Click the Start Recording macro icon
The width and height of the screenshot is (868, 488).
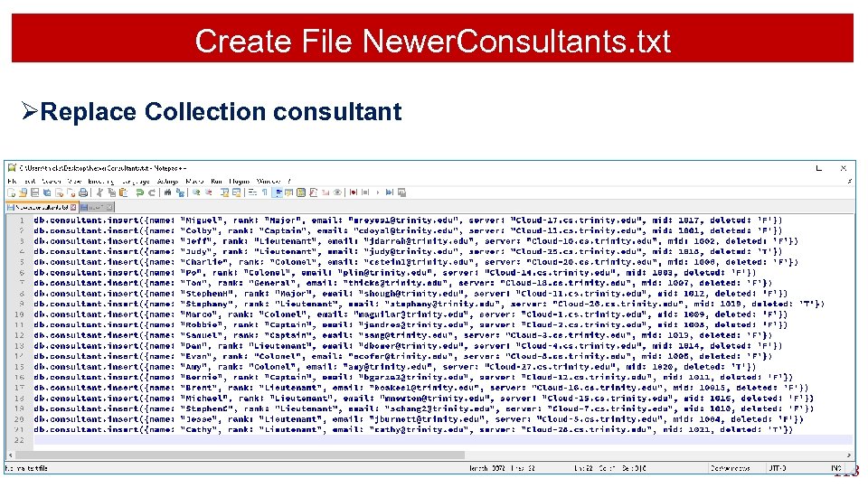pyautogui.click(x=354, y=192)
